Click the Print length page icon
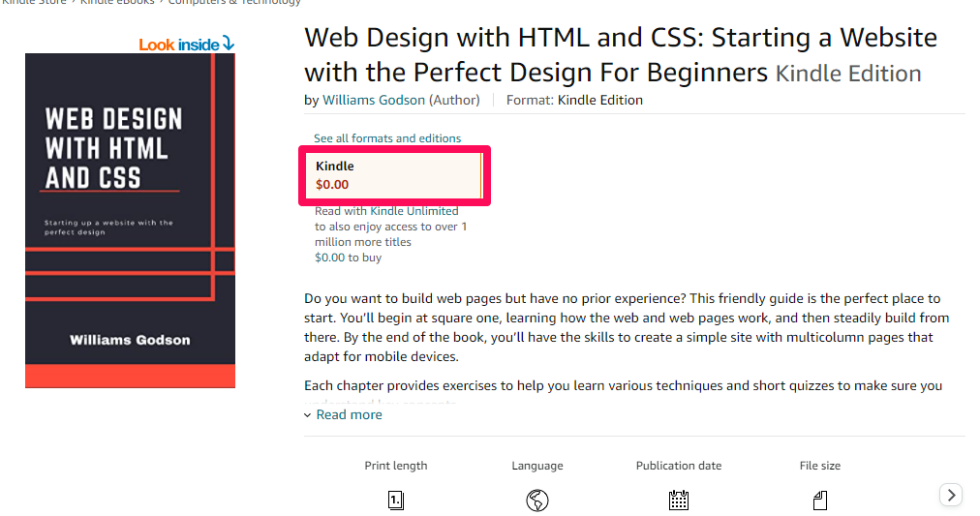The width and height of the screenshot is (980, 516). [396, 501]
